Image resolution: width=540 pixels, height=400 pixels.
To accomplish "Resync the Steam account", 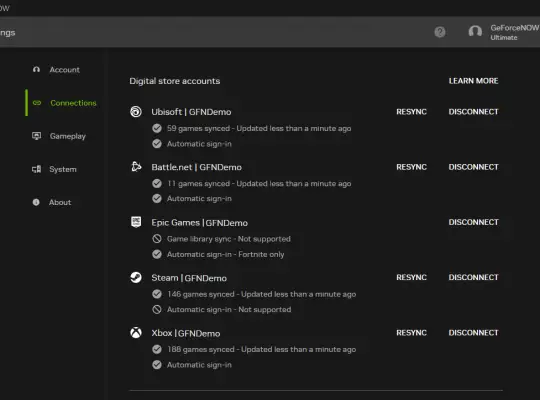I will click(411, 277).
